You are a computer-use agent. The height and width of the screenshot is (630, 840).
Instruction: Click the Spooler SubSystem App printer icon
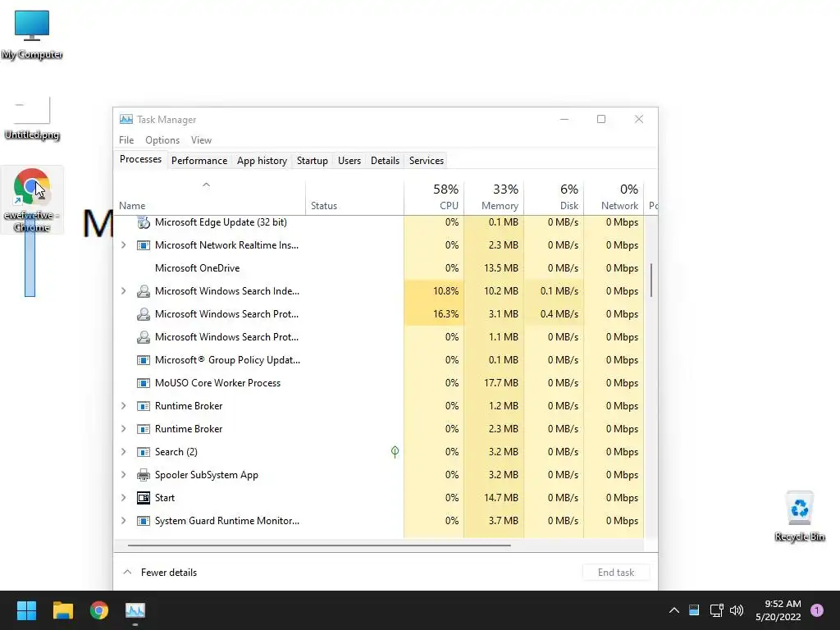click(x=143, y=475)
